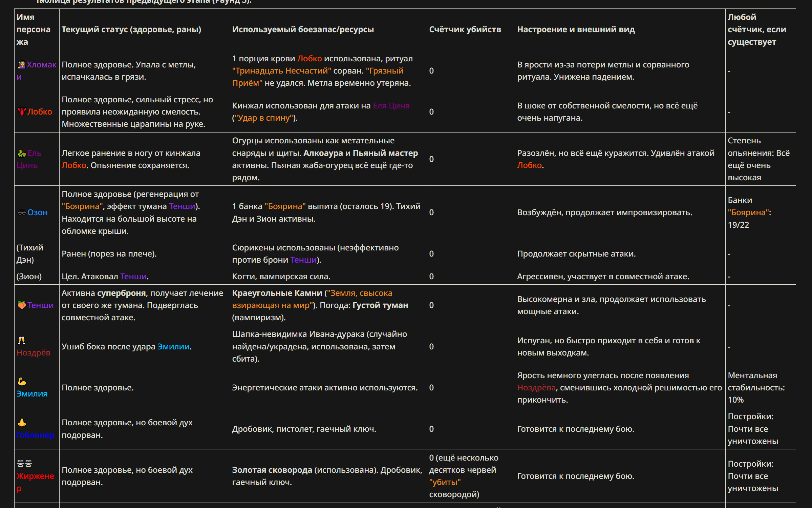
Task: Click 'Продолжает скрытные атаки.' cell
Action: [x=620, y=254]
